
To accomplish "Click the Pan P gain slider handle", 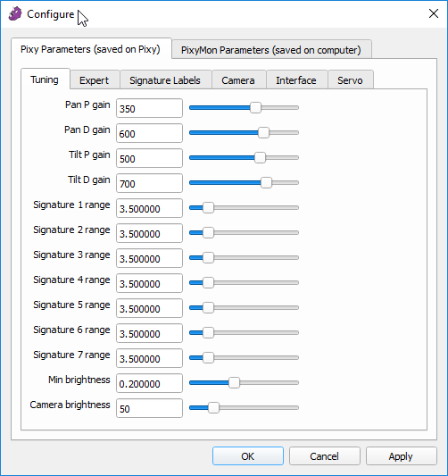I will click(x=255, y=107).
